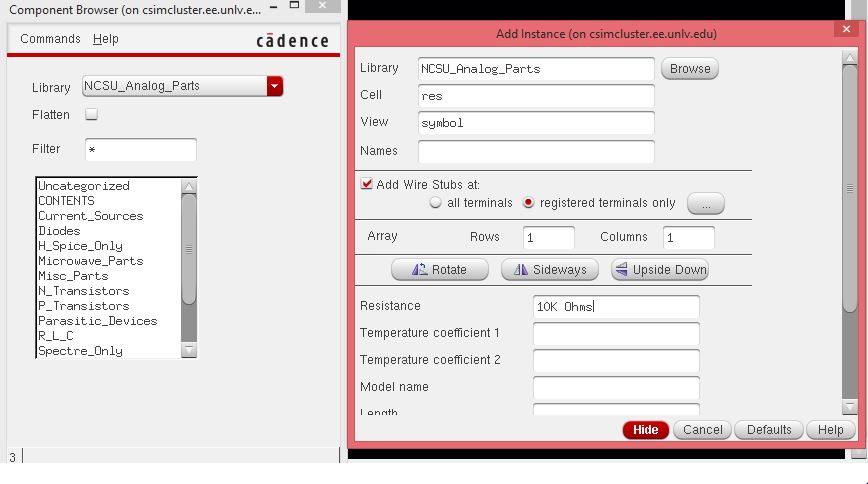This screenshot has height=484, width=868.
Task: Expand the Library dropdown arrow
Action: coord(275,86)
